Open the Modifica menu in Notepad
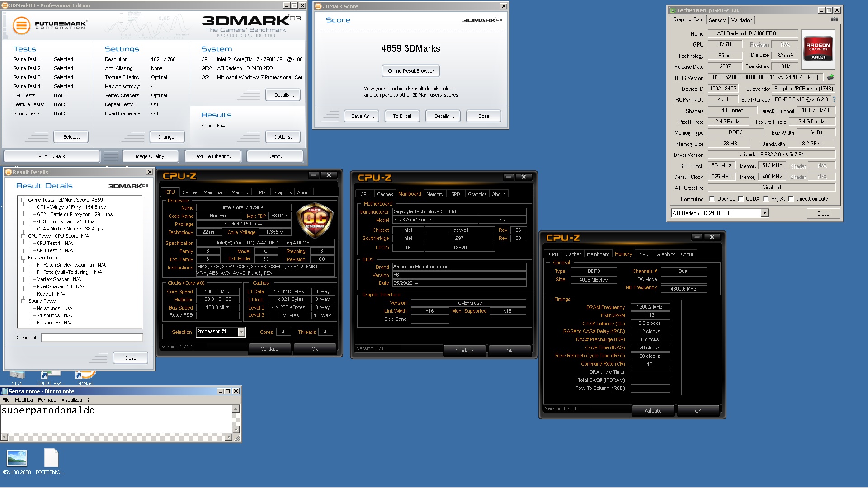This screenshot has height=488, width=868. point(24,400)
